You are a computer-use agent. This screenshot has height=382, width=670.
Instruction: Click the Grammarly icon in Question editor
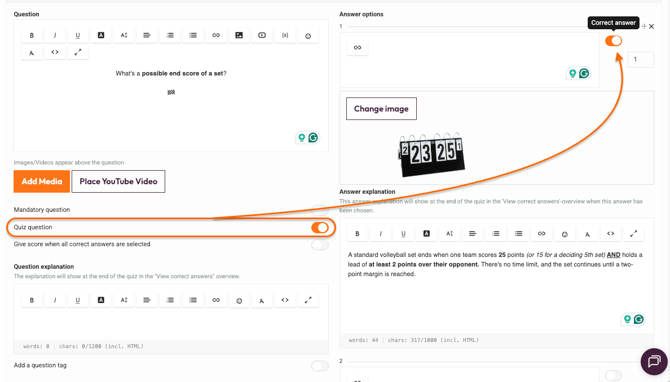tap(313, 138)
